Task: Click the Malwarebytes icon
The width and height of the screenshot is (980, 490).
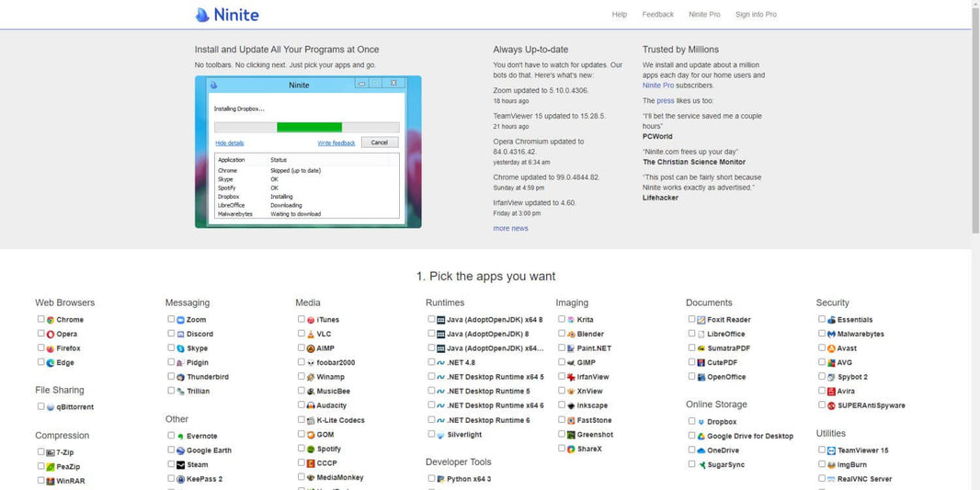Action: pyautogui.click(x=831, y=335)
